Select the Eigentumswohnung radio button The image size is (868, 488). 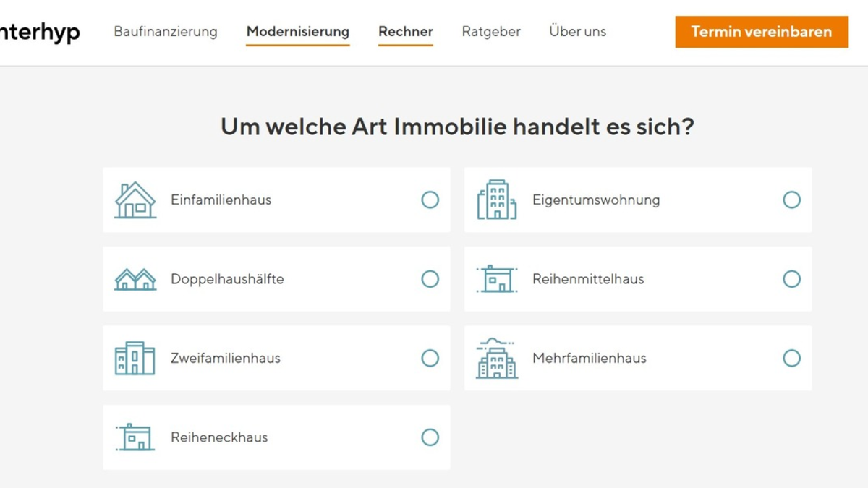[792, 200]
